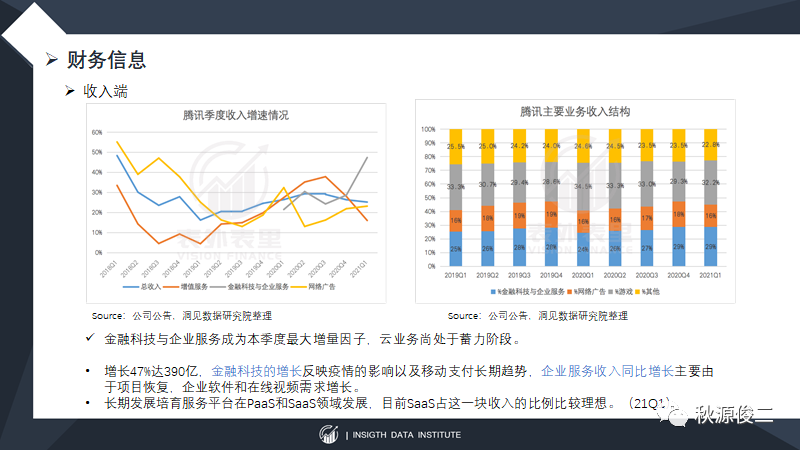The width and height of the screenshot is (800, 450).
Task: Click bar chart legend entry %游戏
Action: coord(620,292)
